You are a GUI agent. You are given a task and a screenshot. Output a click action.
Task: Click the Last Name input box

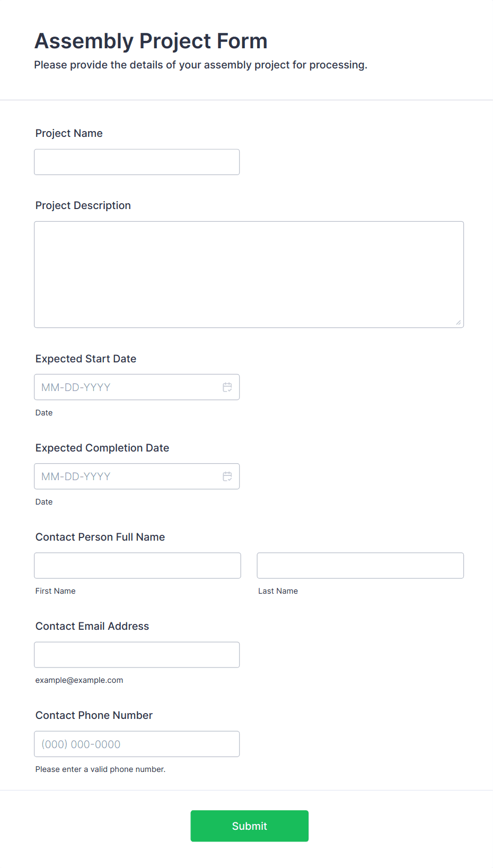[360, 566]
